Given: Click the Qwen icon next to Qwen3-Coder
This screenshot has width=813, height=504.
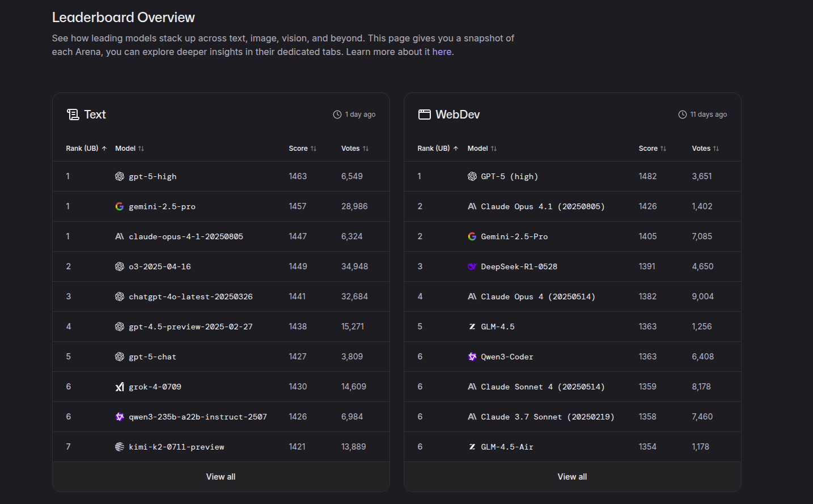Looking at the screenshot, I should (x=472, y=357).
